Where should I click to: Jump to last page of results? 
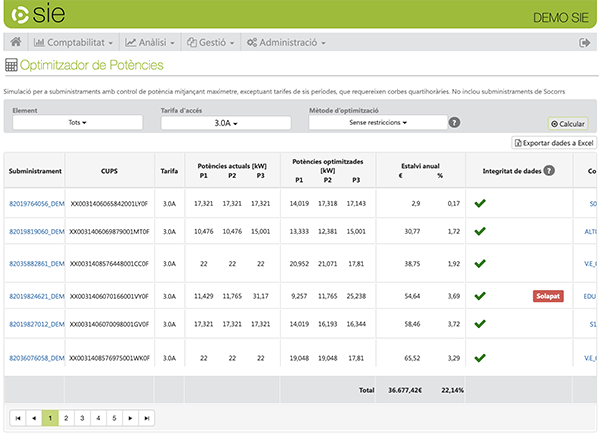tap(147, 417)
